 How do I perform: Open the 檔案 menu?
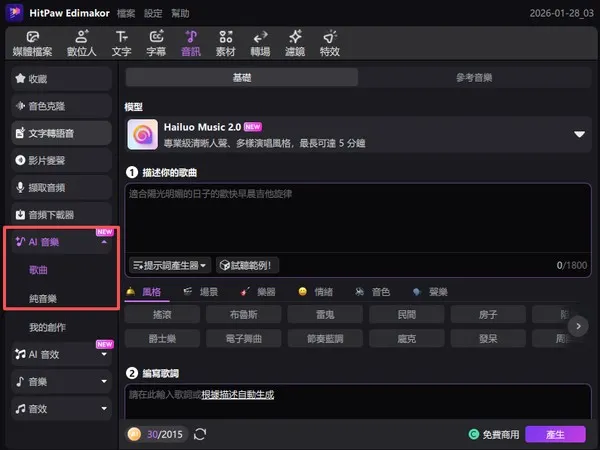tap(126, 13)
